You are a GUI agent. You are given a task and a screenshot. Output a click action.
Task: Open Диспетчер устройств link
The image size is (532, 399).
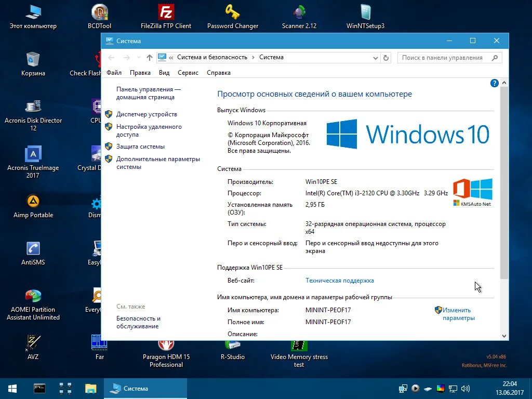point(147,114)
